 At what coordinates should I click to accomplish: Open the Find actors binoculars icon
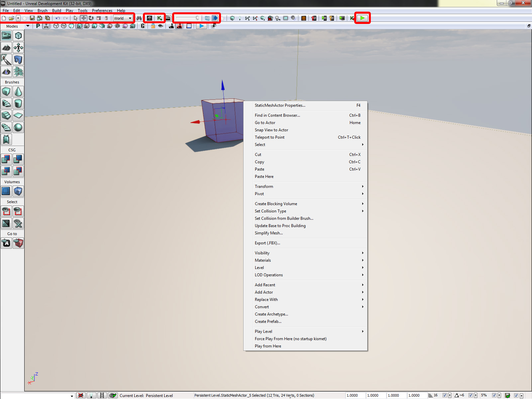pyautogui.click(x=139, y=18)
